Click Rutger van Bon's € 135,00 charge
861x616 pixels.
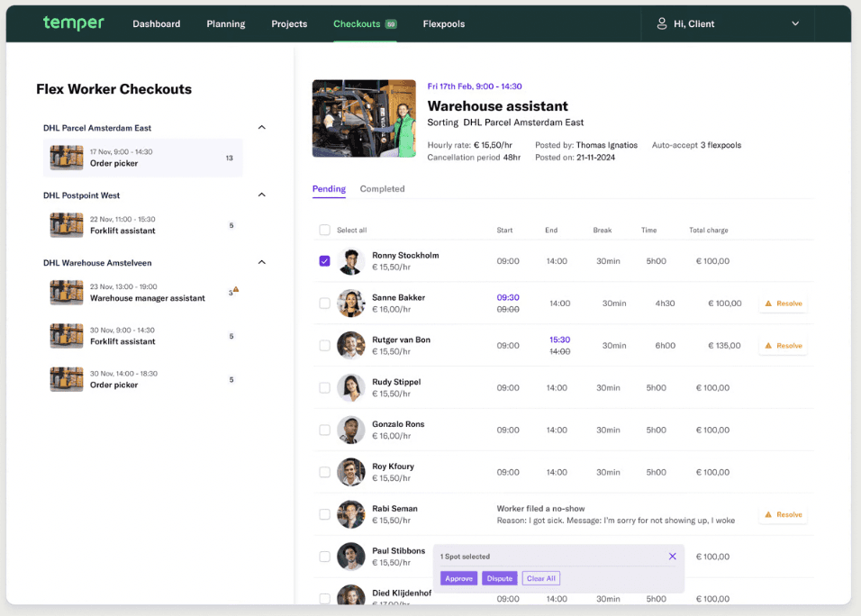[724, 346]
